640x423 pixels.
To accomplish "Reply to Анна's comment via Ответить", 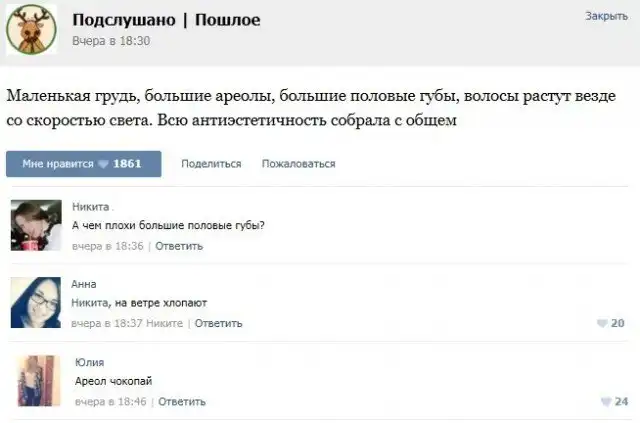I will 218,323.
